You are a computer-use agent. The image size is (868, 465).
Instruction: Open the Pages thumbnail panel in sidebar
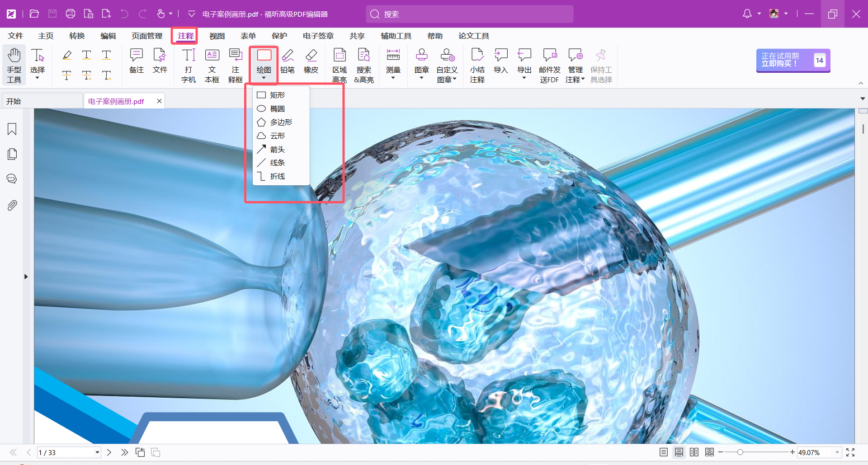(12, 154)
